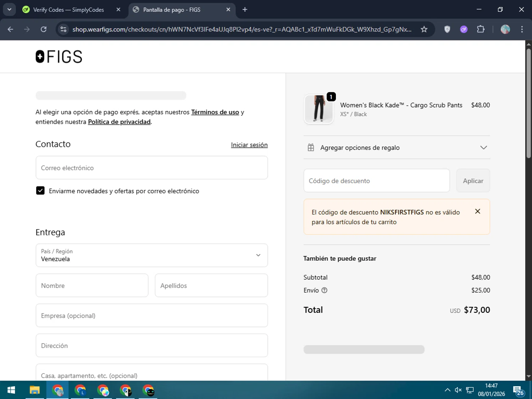This screenshot has height=399, width=532.
Task: Open the tab search dropdown arrow
Action: coord(10,10)
